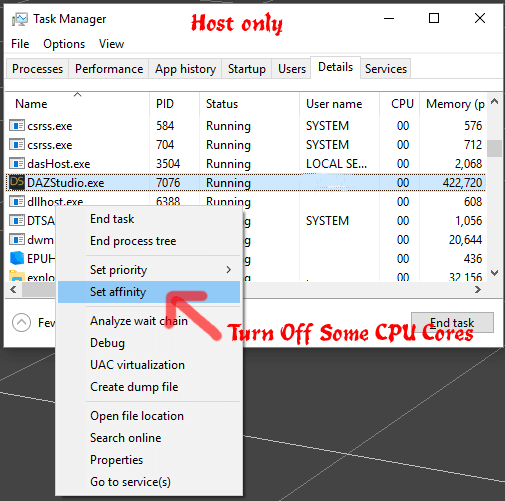505x501 pixels.
Task: Switch to the Performance tab
Action: click(x=109, y=69)
